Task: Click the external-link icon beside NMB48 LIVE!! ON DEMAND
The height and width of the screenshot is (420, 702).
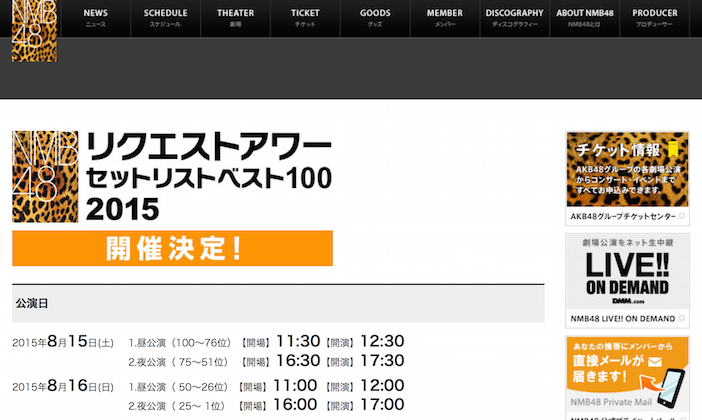Action: pos(682,318)
